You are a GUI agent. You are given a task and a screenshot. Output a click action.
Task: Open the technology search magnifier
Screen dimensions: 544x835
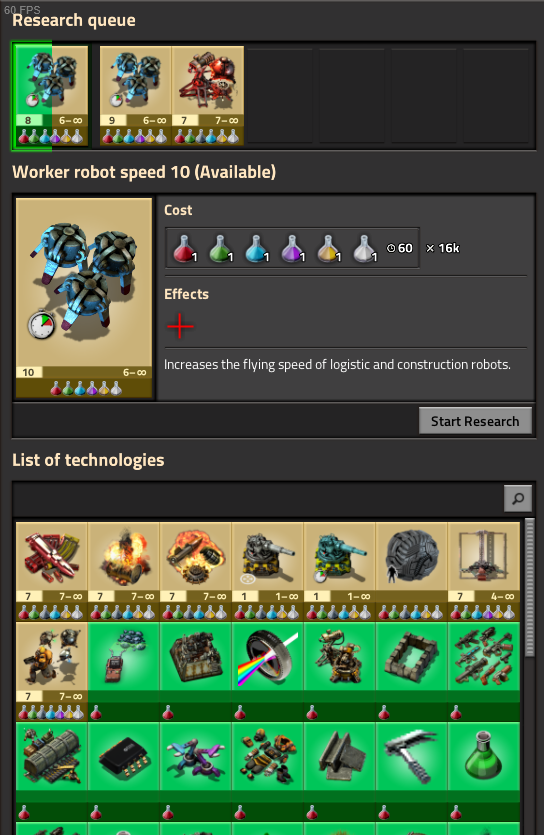pyautogui.click(x=517, y=498)
